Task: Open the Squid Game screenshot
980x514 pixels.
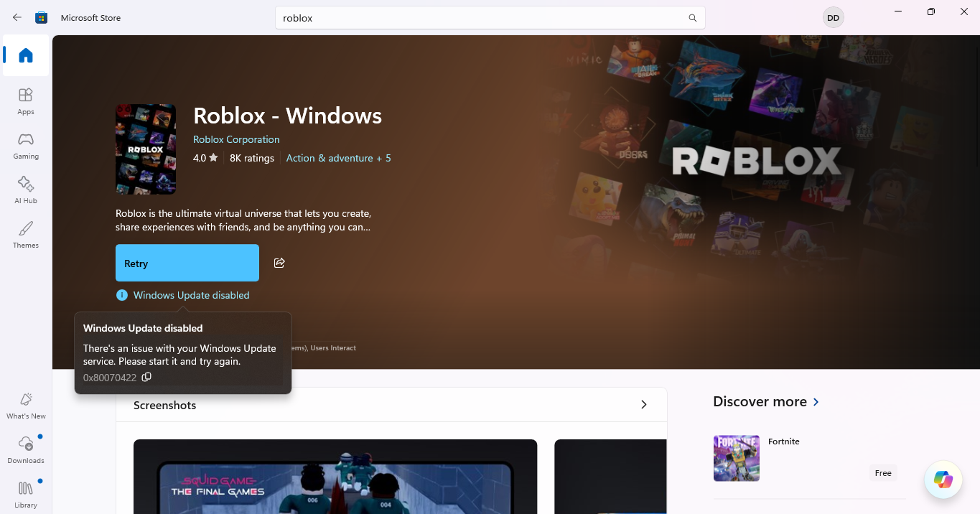Action: tap(335, 477)
